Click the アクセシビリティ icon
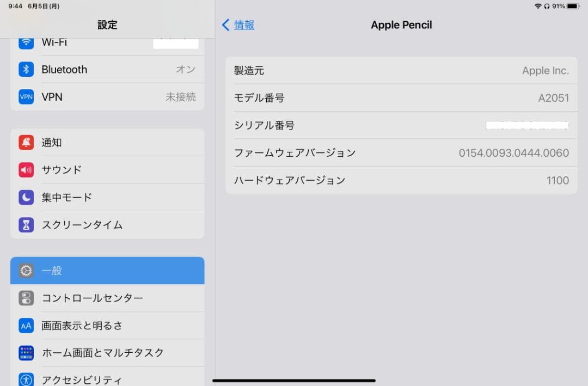588x386 pixels. click(x=26, y=379)
